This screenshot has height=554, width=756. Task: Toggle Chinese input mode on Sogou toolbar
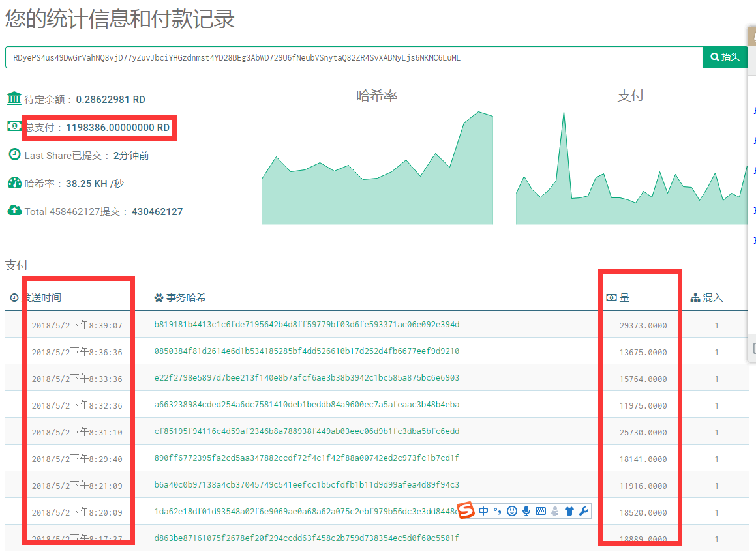(483, 511)
